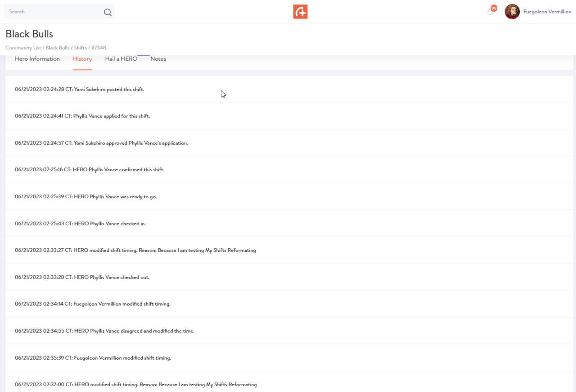Open the Hail a HERO tab
Screen dimensions: 576x392
point(121,59)
